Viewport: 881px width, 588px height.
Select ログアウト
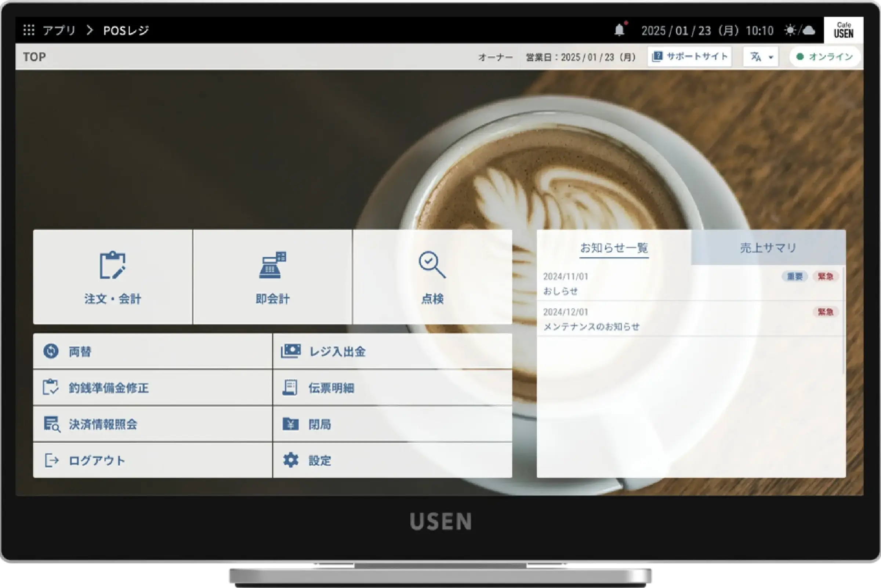tap(153, 461)
